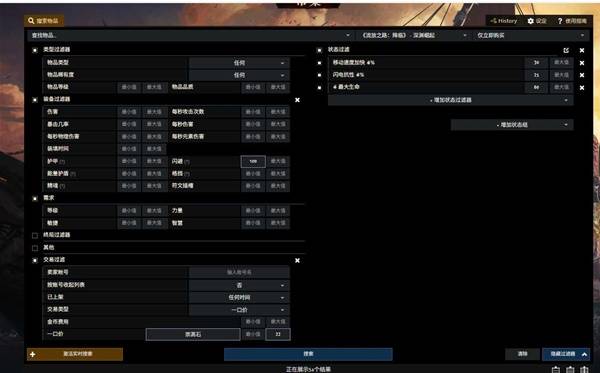This screenshot has height=373, width=600.
Task: Open the 物品类型 dropdown
Action: click(x=239, y=63)
